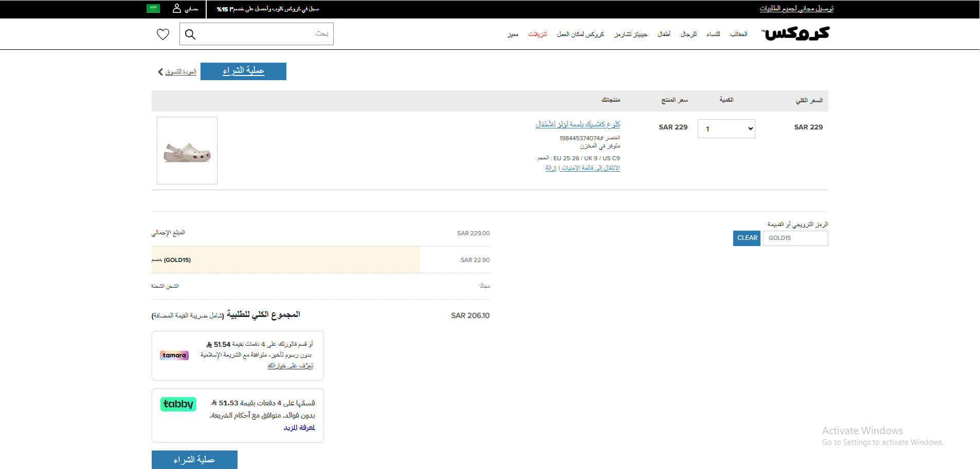Open the search magnifier icon
Viewport: 980px width, 469px height.
(x=190, y=34)
